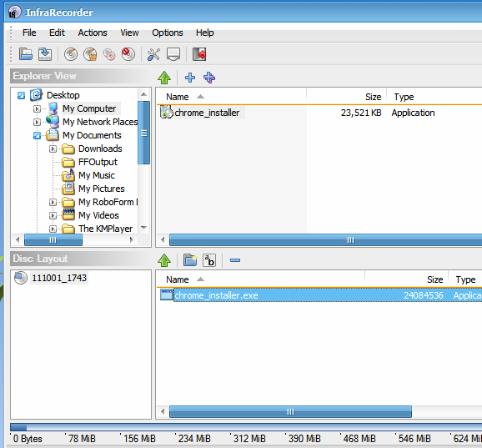Image resolution: width=482 pixels, height=448 pixels.
Task: Expand The KMPlayer folder node
Action: coord(53,229)
